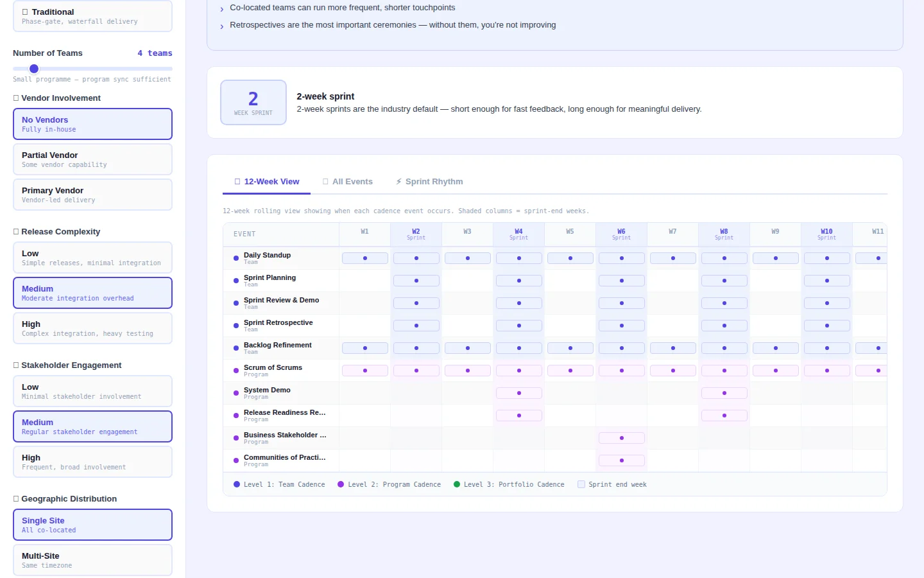The height and width of the screenshot is (578, 924).
Task: Click the Sprint Planning marker in W2
Action: 416,281
